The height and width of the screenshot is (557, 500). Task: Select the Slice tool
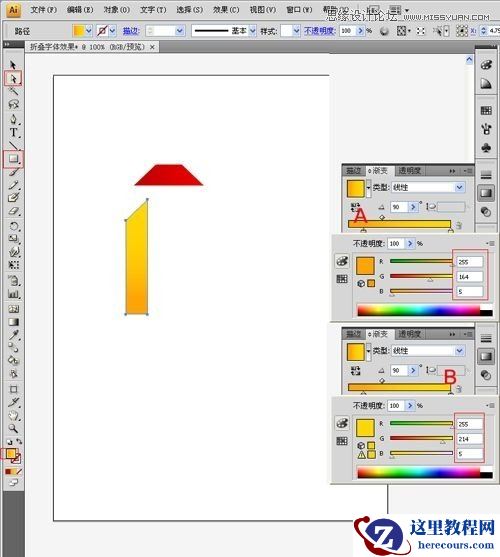click(x=13, y=402)
